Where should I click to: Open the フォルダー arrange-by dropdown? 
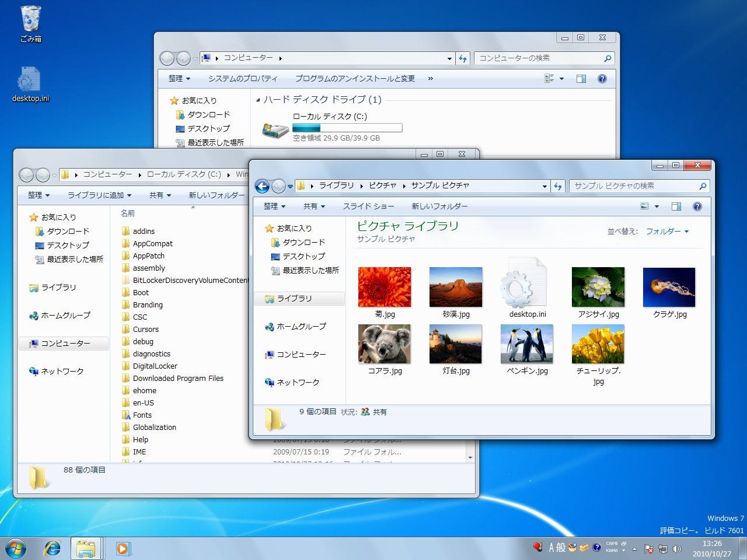(x=667, y=232)
